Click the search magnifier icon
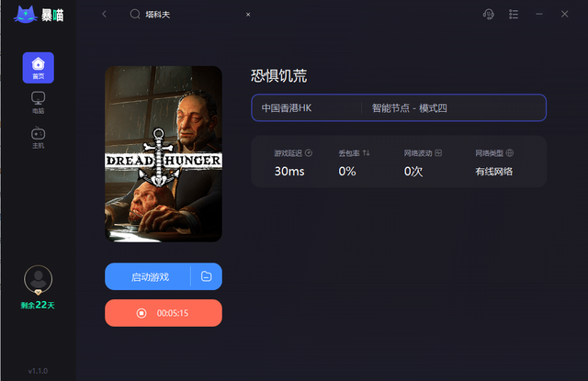The image size is (588, 381). tap(135, 15)
